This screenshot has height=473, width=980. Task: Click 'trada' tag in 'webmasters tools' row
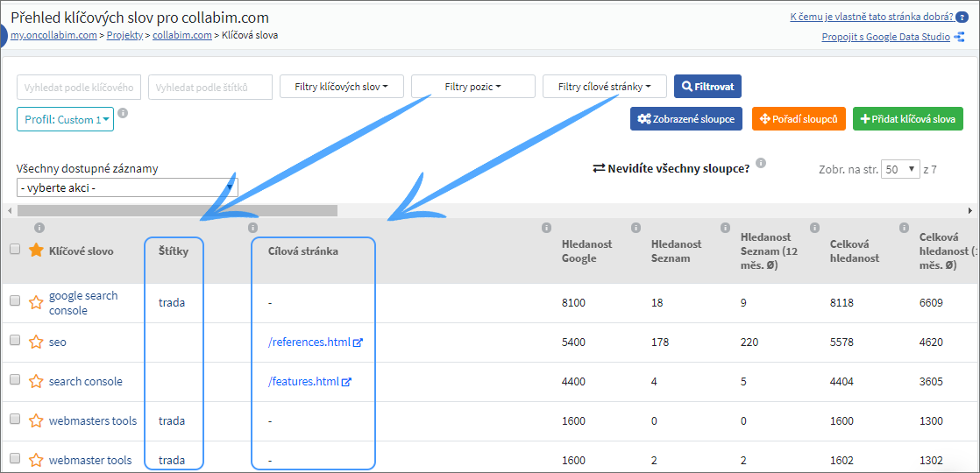pos(172,421)
